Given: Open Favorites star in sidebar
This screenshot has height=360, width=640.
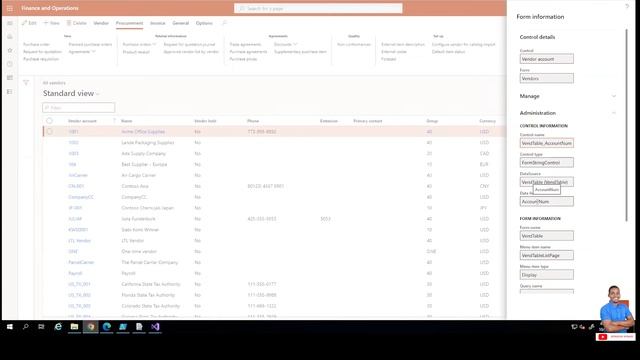Looking at the screenshot, I should click(10, 50).
